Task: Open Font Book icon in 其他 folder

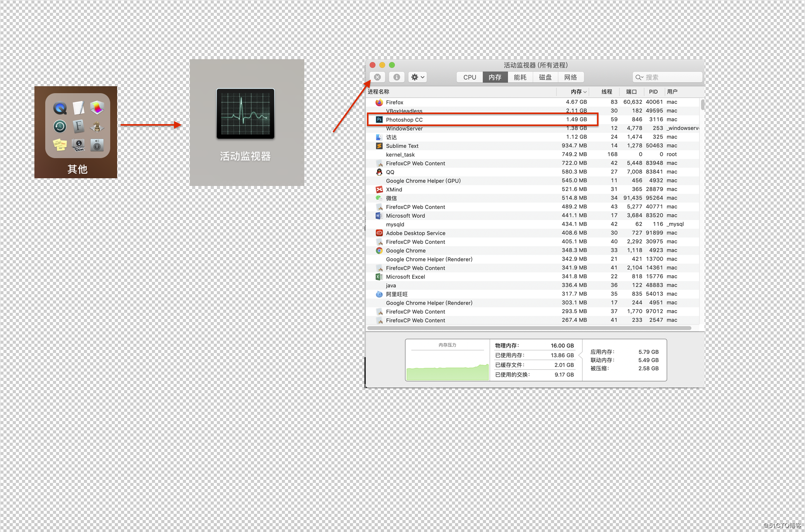Action: pos(78,126)
